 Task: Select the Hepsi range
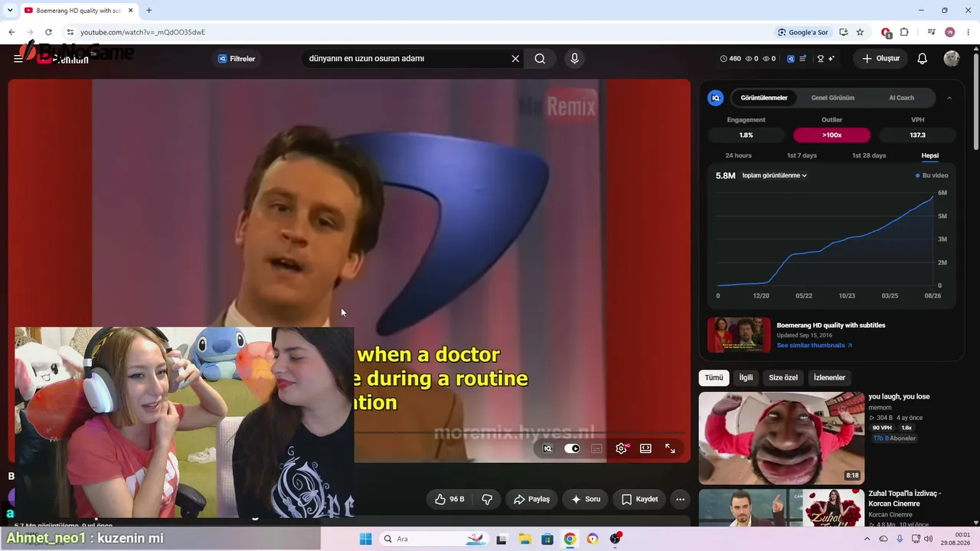pyautogui.click(x=930, y=155)
